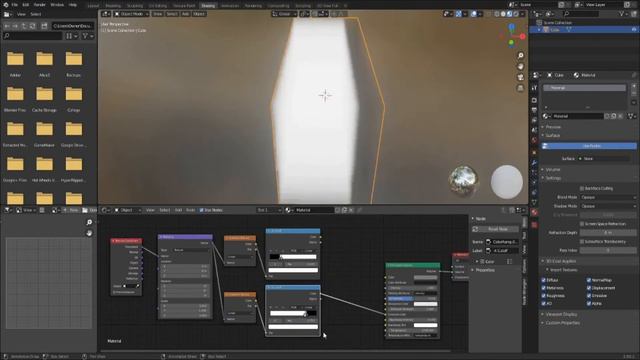The height and width of the screenshot is (360, 640).
Task: Toggle perspective/orthographic grid icon in viewport
Action: tap(520, 88)
